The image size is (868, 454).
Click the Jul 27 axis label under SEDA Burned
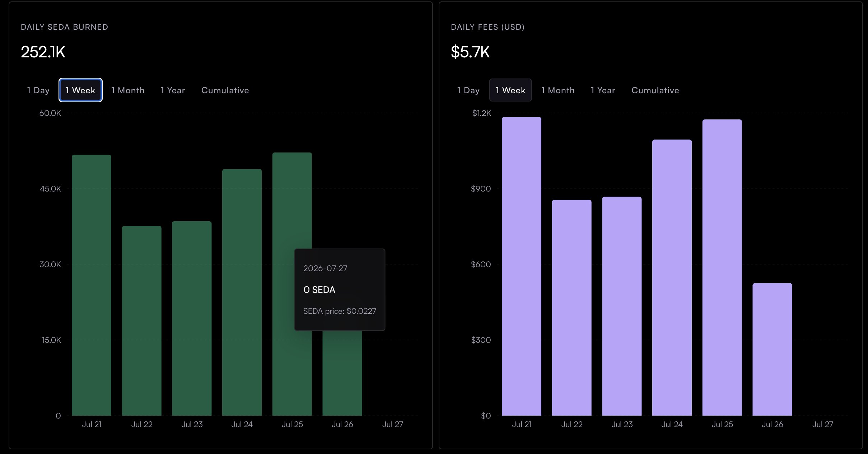point(393,424)
